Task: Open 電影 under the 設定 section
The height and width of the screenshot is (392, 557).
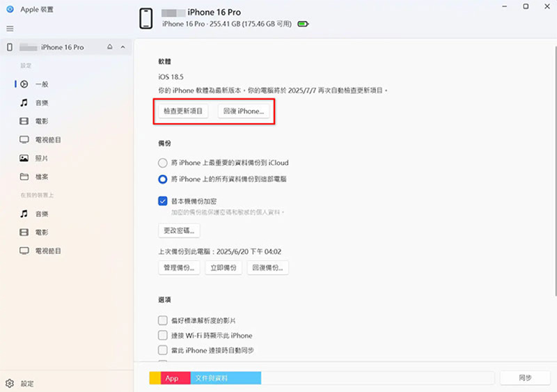Action: pos(42,121)
